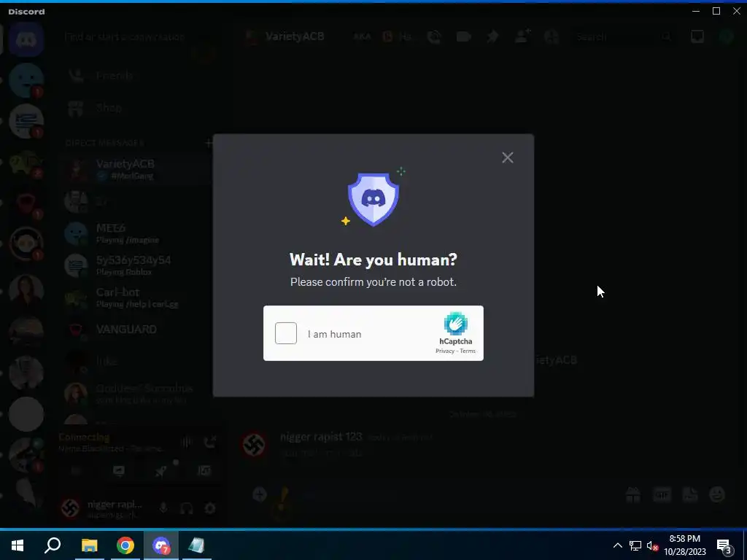Select the MEE6 direct message
Viewport: 747px width, 560px height.
pos(138,233)
